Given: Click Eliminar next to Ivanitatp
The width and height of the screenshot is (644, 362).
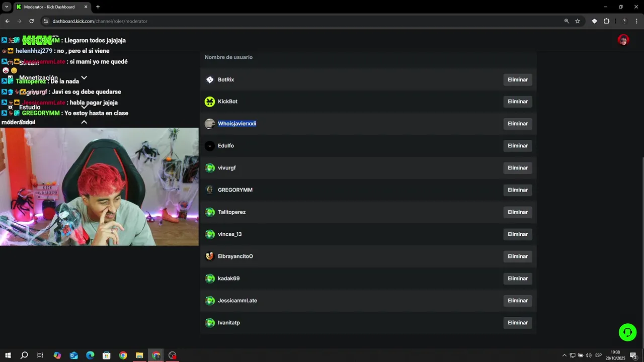Looking at the screenshot, I should [x=518, y=323].
